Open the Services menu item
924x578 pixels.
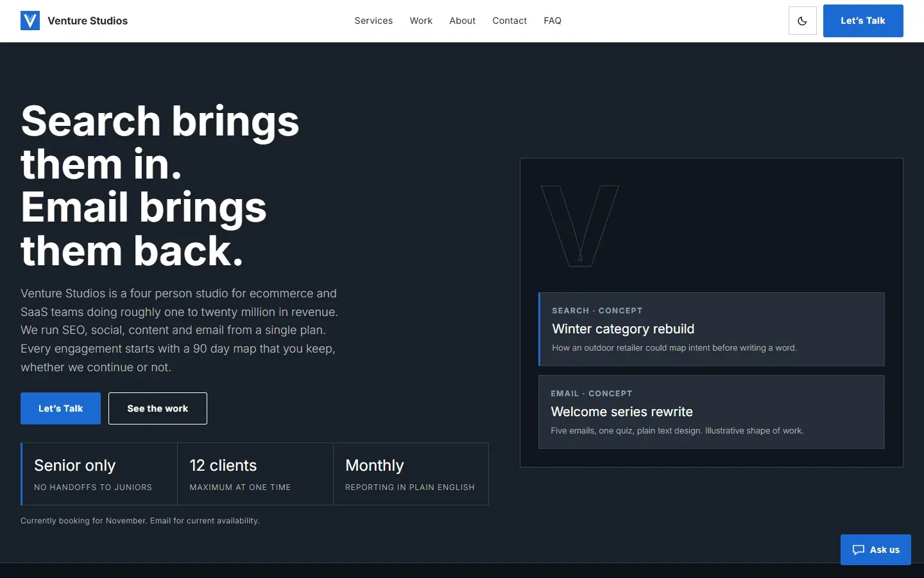tap(373, 21)
